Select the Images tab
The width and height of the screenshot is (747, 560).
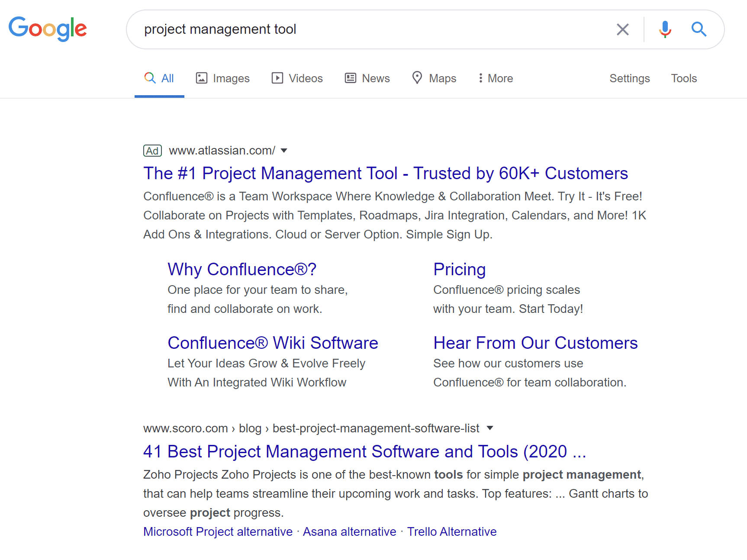(223, 78)
